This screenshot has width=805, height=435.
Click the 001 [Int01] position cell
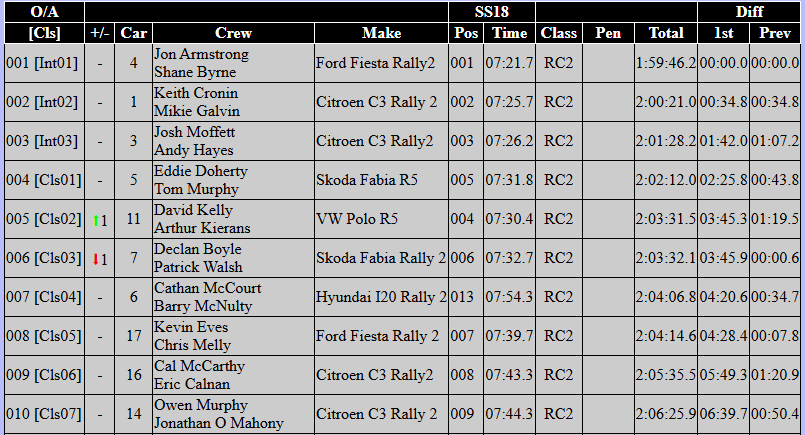pyautogui.click(x=43, y=63)
